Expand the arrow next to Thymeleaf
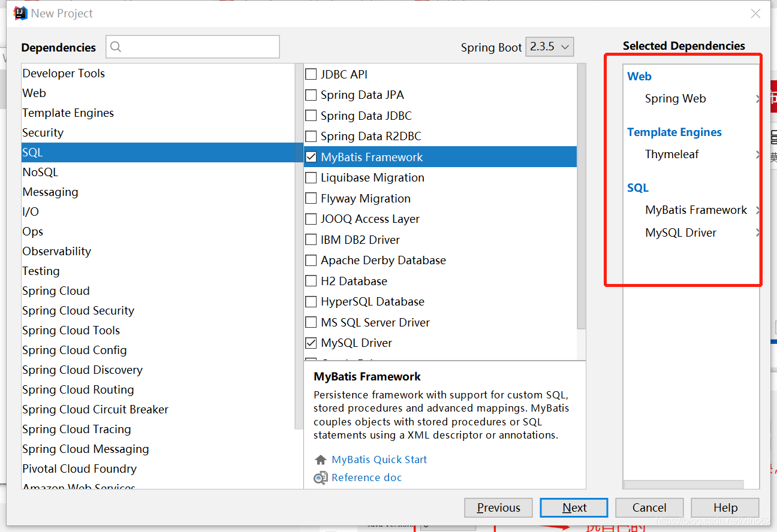The image size is (777, 532). 758,155
